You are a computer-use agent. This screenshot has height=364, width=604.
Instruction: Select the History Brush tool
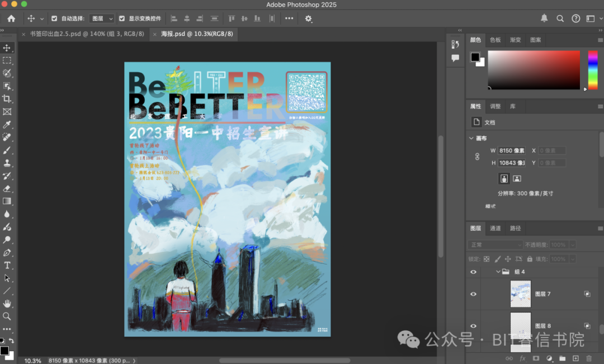[x=7, y=176]
